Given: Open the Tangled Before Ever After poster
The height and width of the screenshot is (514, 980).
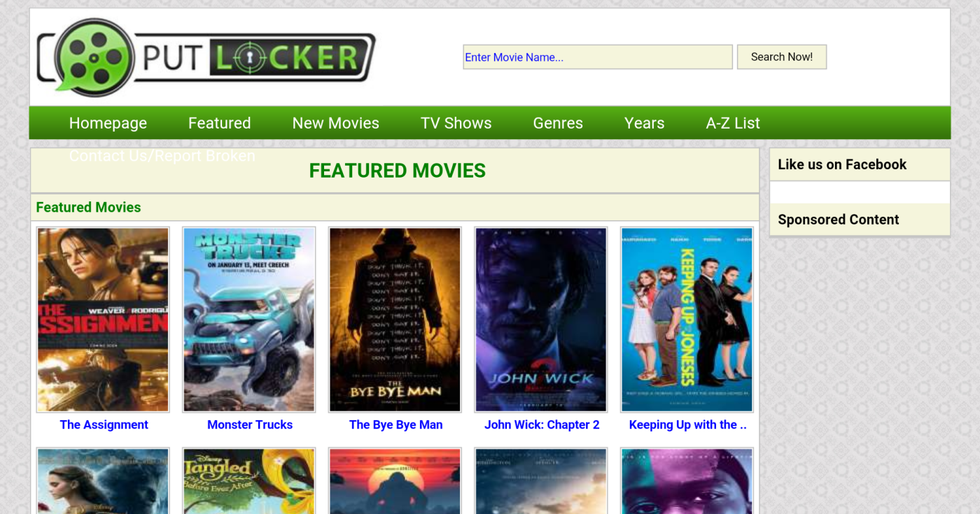Looking at the screenshot, I should tap(248, 481).
